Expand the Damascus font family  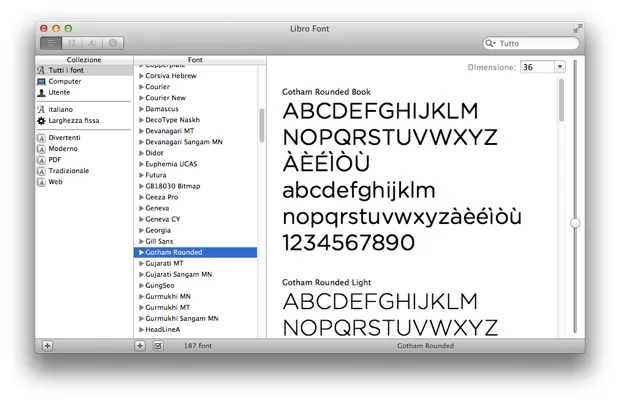(141, 109)
